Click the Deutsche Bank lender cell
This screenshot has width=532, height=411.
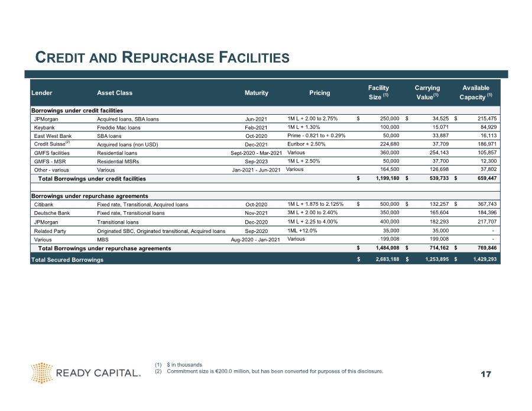(51, 213)
